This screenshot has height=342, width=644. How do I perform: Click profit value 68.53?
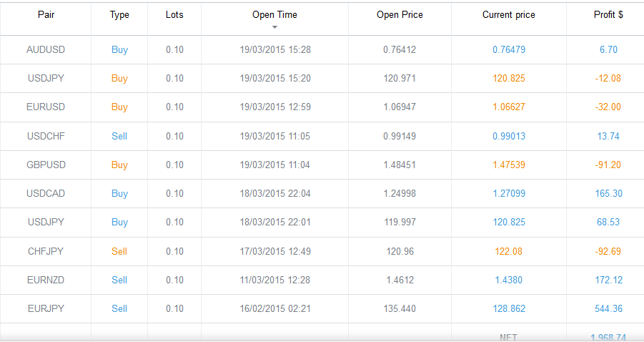tap(608, 222)
